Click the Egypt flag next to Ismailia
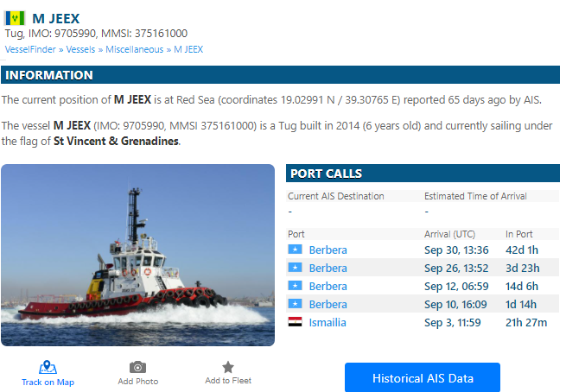 point(295,322)
